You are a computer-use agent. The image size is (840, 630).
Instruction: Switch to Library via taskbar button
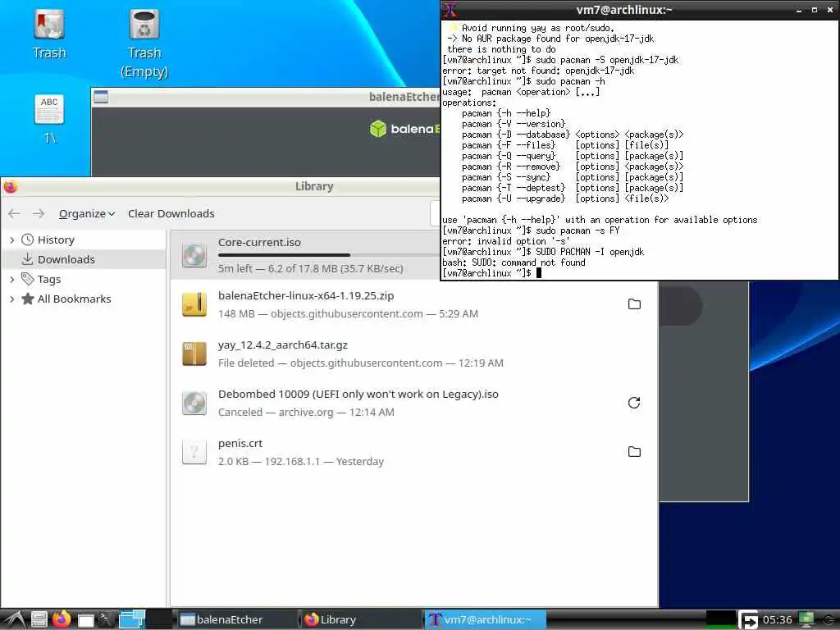pyautogui.click(x=360, y=619)
